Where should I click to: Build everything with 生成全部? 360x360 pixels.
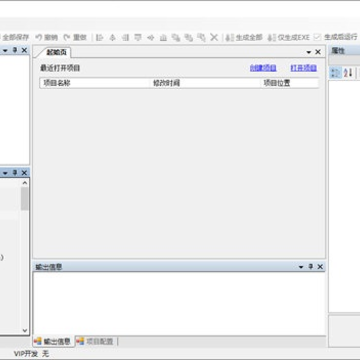[x=244, y=37]
